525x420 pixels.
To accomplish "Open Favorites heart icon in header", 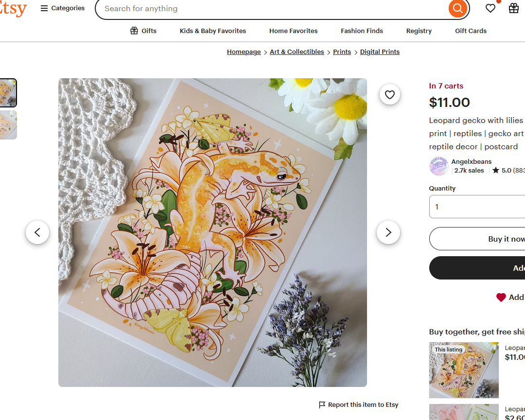I will tap(490, 8).
